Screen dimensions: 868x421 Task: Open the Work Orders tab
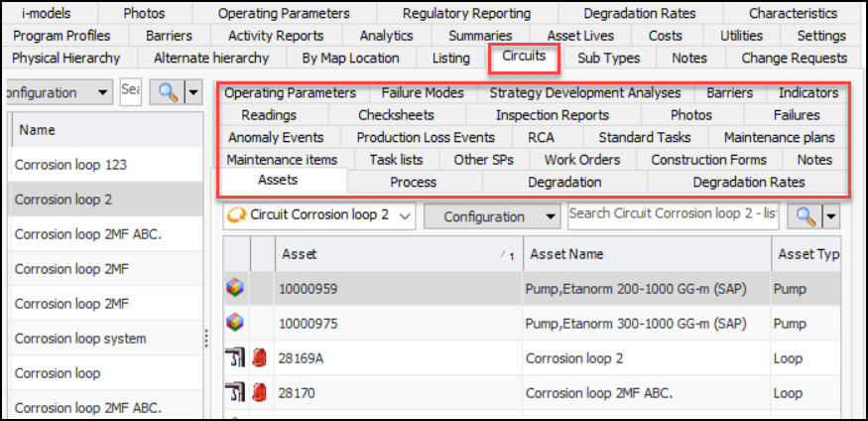[582, 159]
